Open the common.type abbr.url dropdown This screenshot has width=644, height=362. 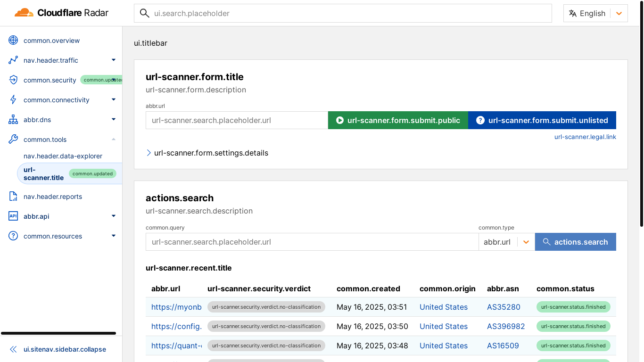point(506,242)
